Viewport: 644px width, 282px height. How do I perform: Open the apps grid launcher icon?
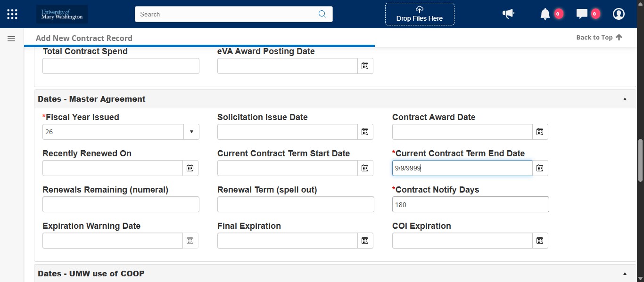point(12,14)
